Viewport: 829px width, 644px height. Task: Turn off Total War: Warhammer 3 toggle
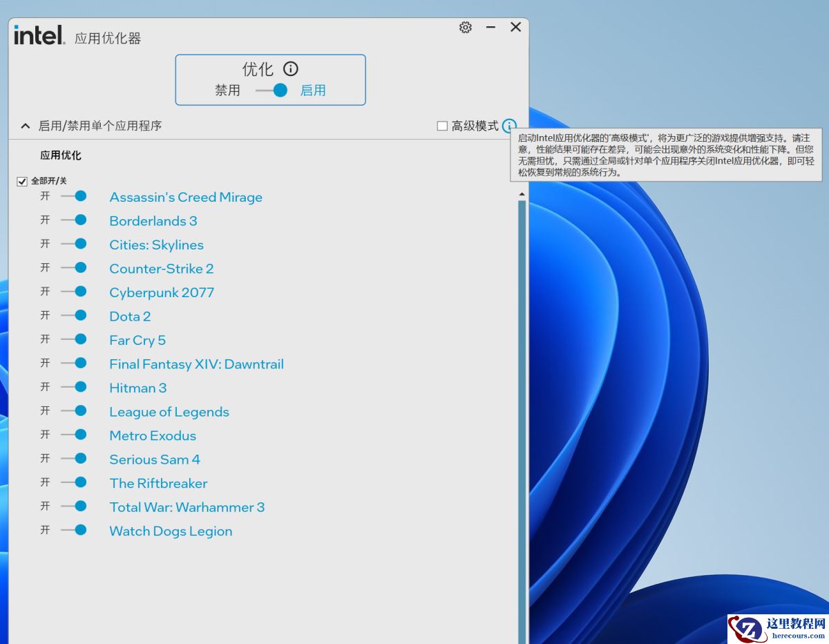[73, 506]
